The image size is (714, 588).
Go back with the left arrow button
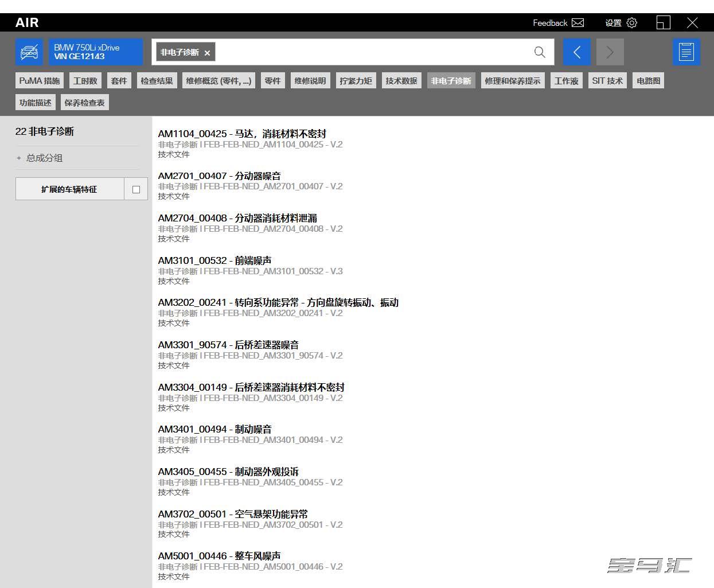click(577, 52)
